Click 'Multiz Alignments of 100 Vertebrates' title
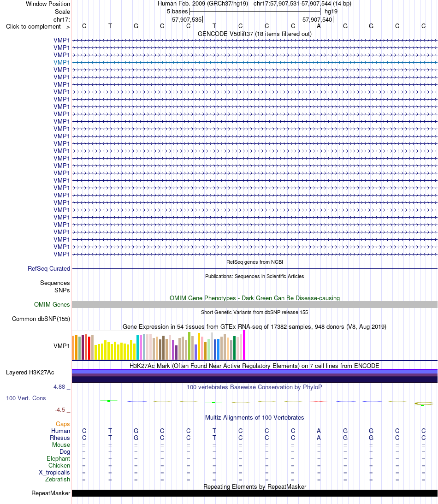Screen dimensions: 438x504 255,417
